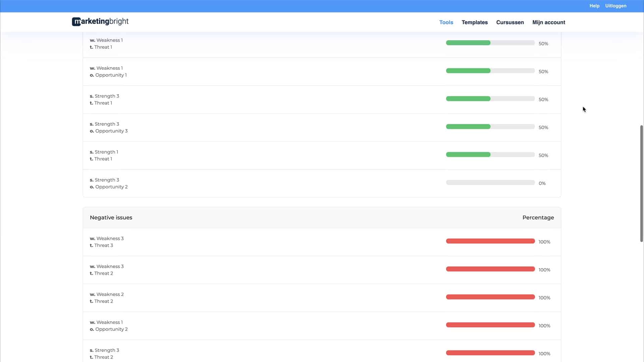
Task: Open the Templates menu item
Action: coord(474,22)
